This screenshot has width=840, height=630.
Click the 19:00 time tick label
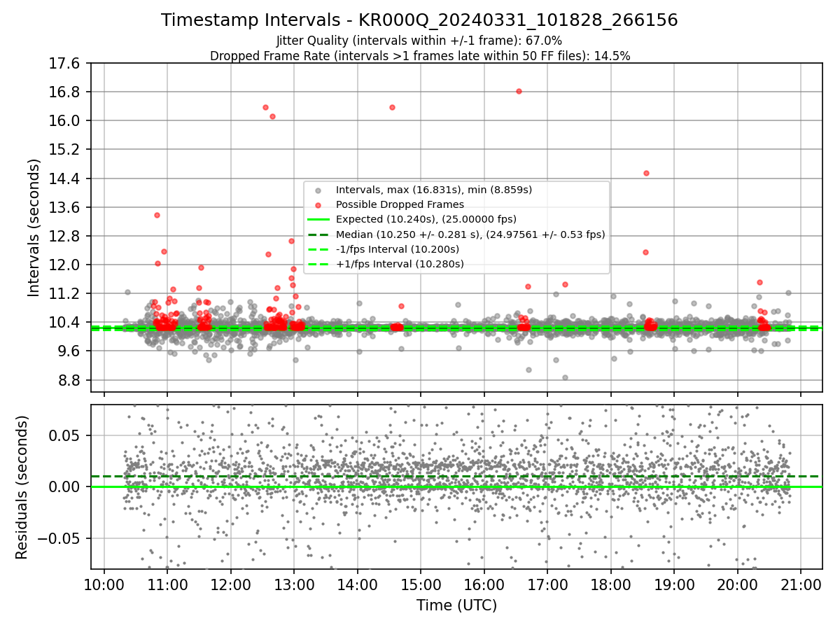pos(674,584)
